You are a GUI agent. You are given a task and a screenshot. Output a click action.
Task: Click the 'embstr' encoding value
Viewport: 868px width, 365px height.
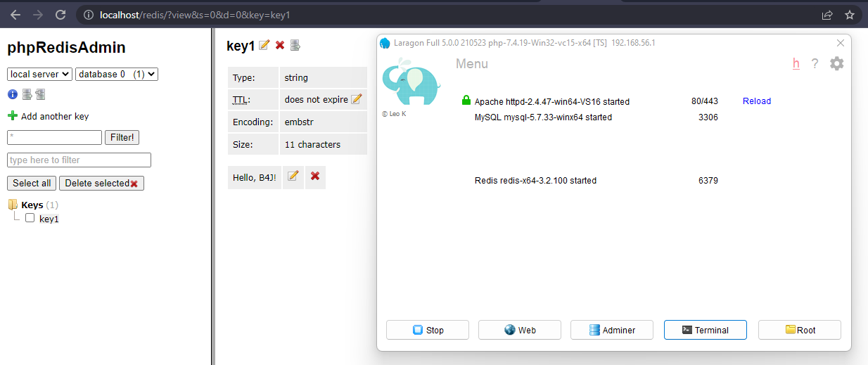pyautogui.click(x=298, y=122)
